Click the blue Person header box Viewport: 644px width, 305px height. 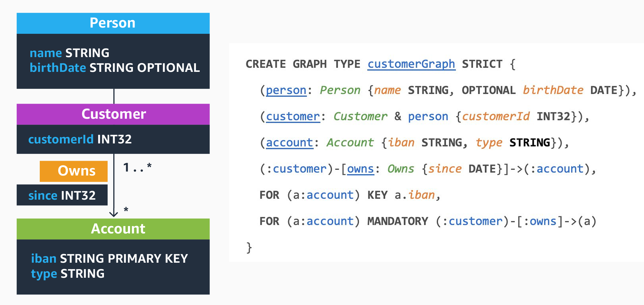tap(113, 23)
